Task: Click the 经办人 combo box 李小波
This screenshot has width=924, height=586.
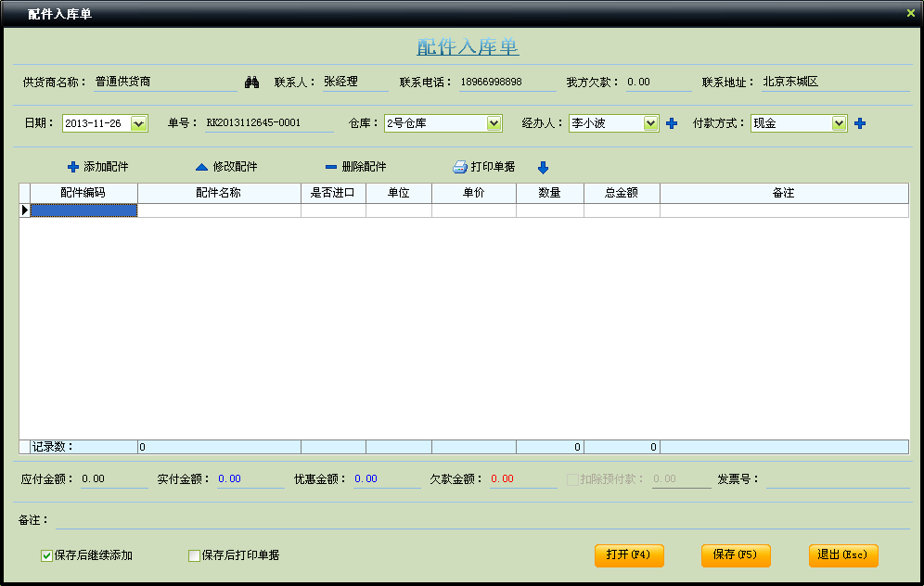Action: pos(613,123)
